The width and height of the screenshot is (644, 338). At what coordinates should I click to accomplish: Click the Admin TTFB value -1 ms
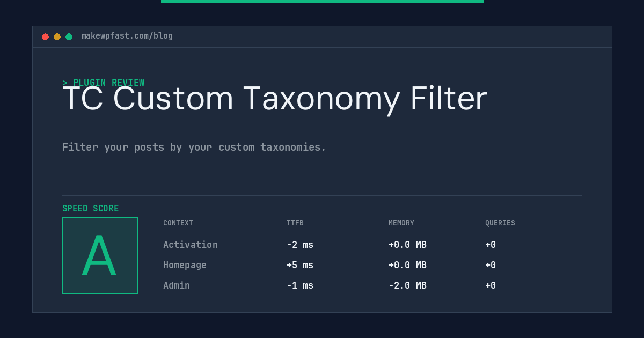300,285
